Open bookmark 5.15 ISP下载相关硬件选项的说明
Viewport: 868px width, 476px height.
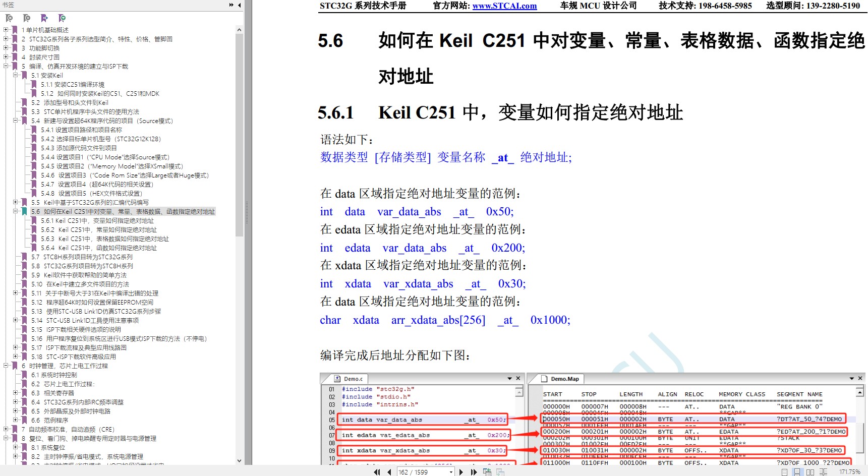pos(76,330)
